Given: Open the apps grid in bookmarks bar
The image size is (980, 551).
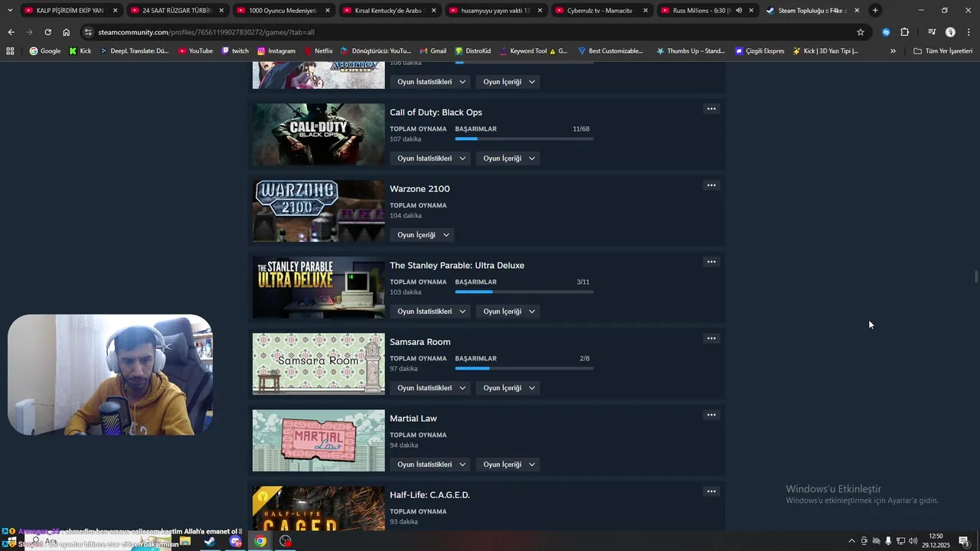Looking at the screenshot, I should pyautogui.click(x=10, y=51).
